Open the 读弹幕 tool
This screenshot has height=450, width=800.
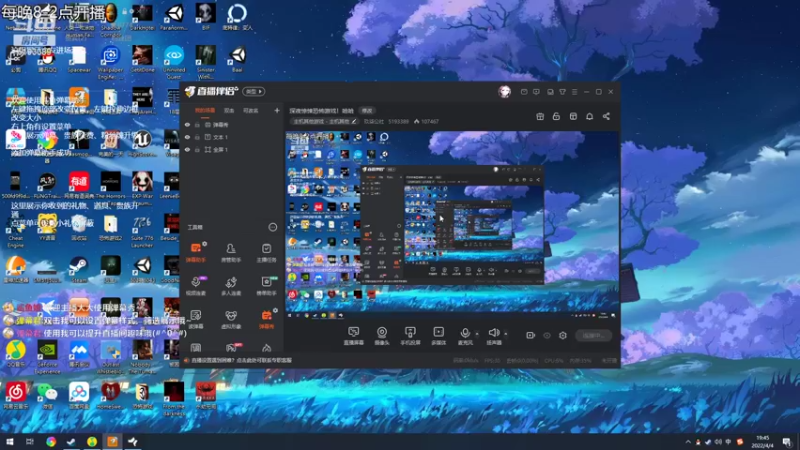196,319
